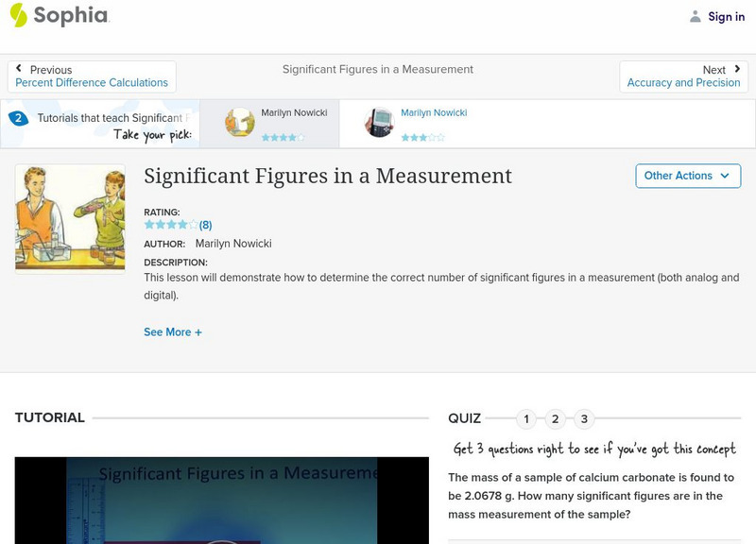Click the TUTORIAL section heading
The height and width of the screenshot is (544, 756).
coord(50,417)
